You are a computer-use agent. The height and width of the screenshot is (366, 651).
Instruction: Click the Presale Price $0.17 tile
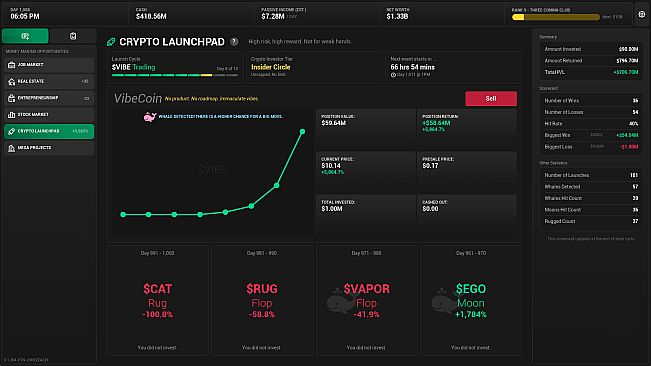point(467,172)
